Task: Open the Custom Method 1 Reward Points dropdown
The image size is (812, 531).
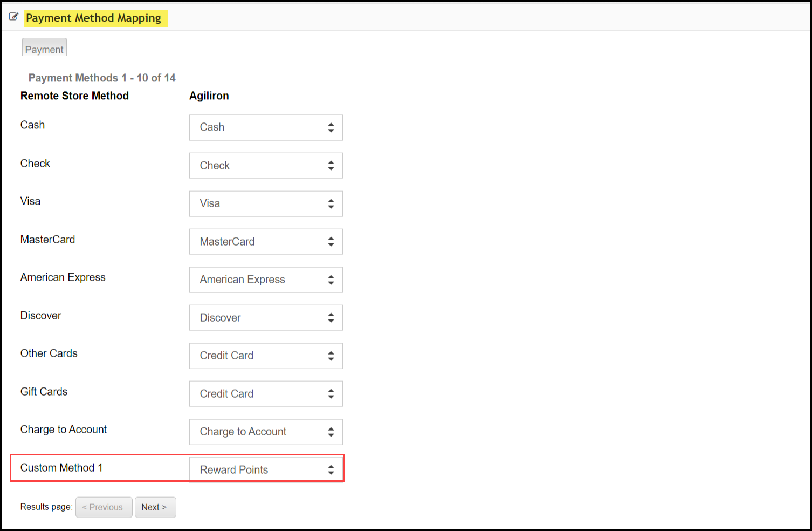Action: pos(266,469)
